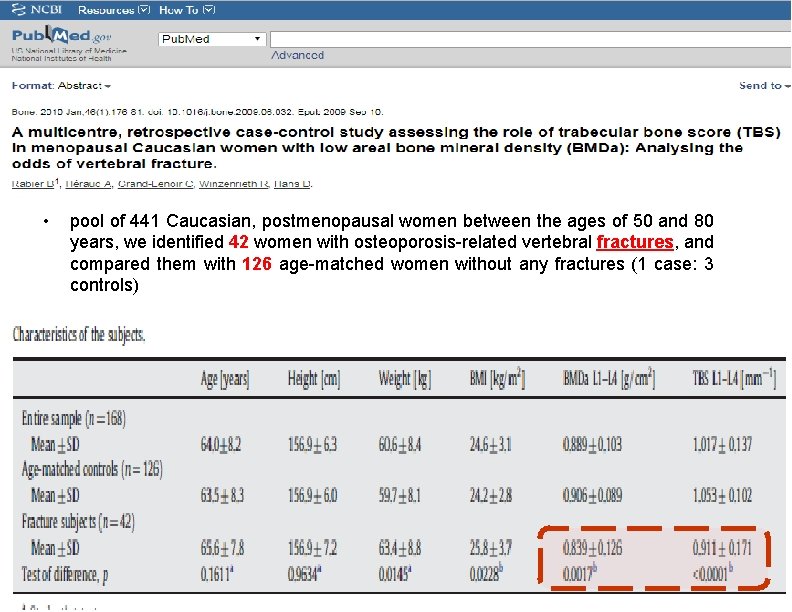Click the 'Test of difference, p' row label
Screen dimensions: 792x612
pos(65,574)
